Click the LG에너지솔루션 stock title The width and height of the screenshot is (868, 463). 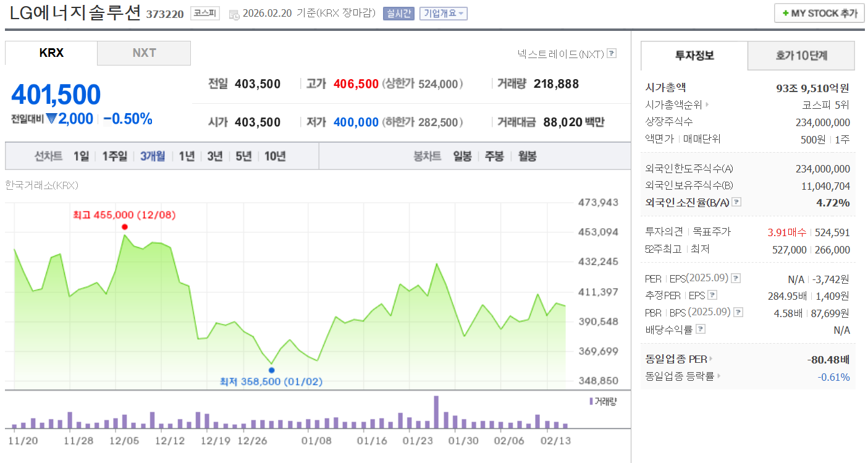[75, 12]
